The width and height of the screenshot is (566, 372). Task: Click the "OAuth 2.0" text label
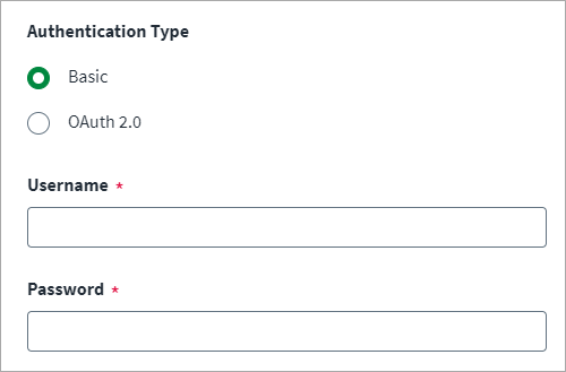coord(105,122)
